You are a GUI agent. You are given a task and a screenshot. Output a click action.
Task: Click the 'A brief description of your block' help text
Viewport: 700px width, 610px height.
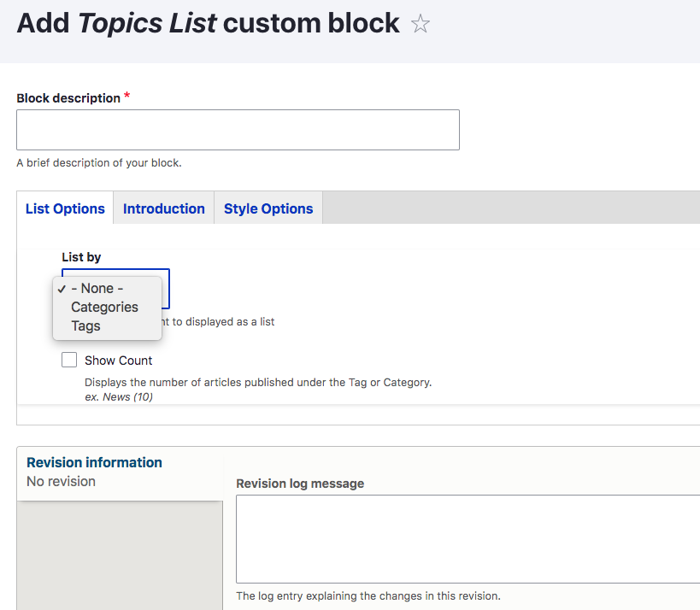pyautogui.click(x=99, y=163)
